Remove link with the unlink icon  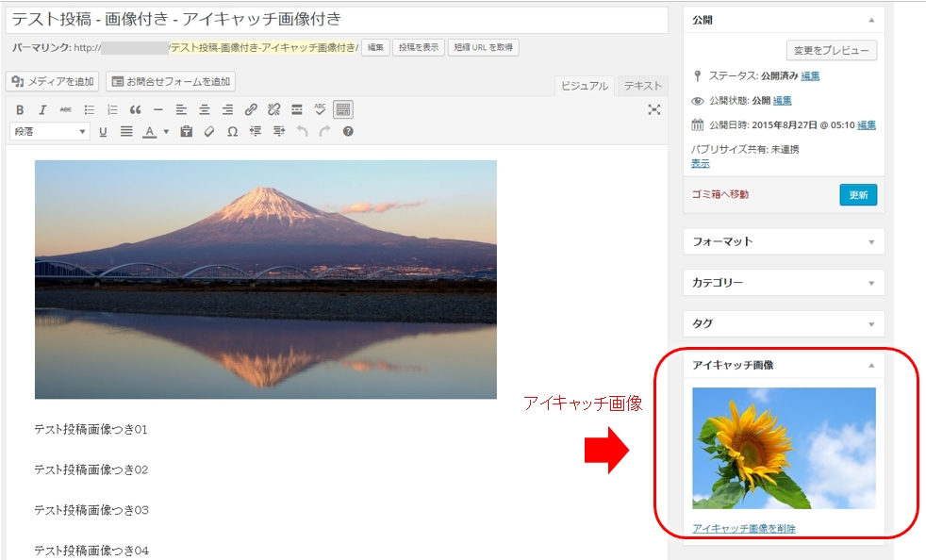click(x=273, y=110)
